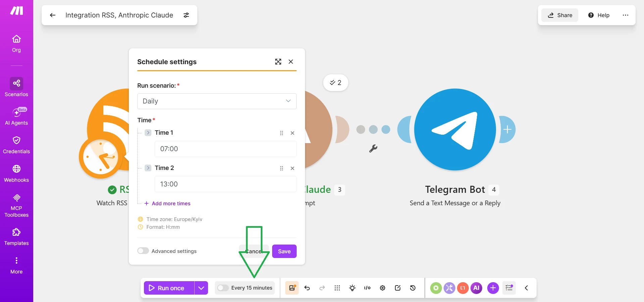644x302 pixels.
Task: Expand Schedule settings dialog to fullscreen
Action: click(x=278, y=62)
